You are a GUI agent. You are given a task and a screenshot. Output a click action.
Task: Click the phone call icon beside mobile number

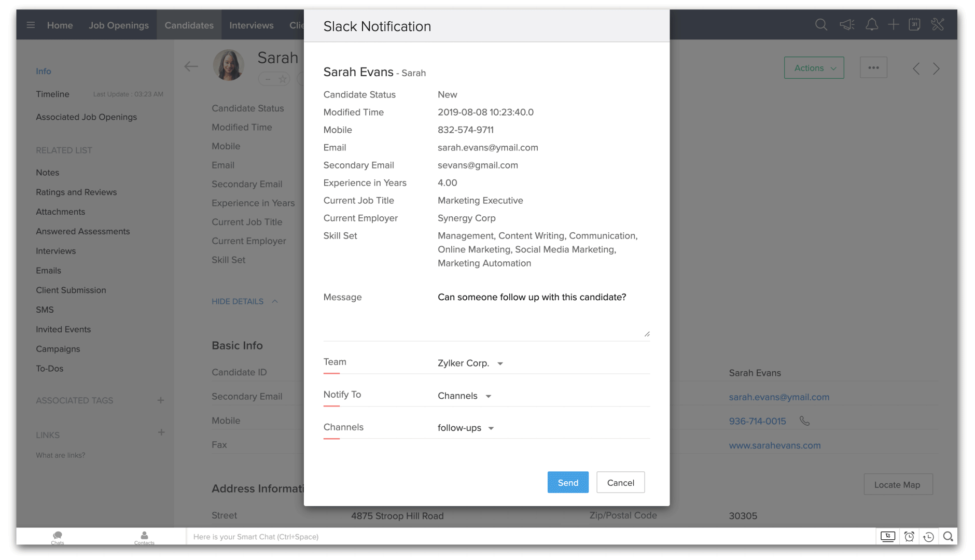point(804,421)
